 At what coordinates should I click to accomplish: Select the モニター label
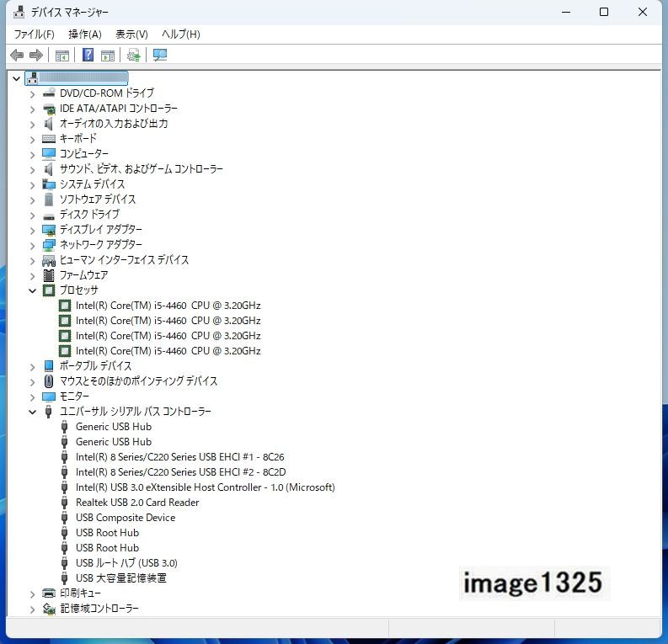(74, 397)
